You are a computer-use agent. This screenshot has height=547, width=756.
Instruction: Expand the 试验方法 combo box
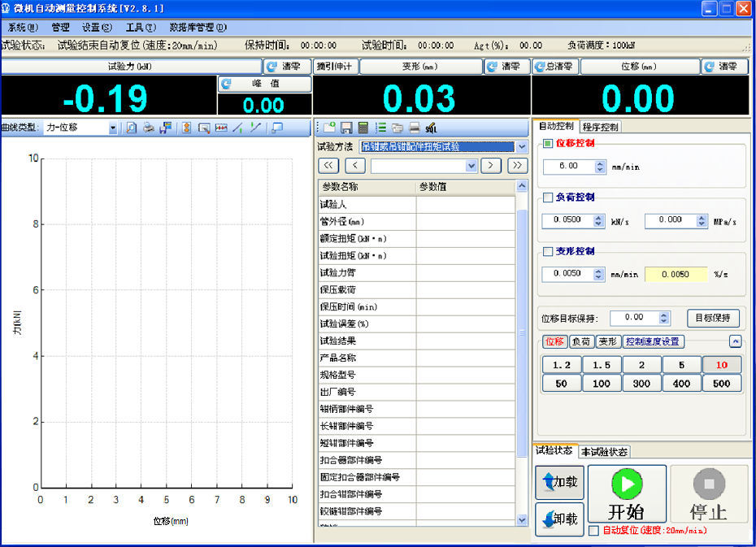[x=521, y=147]
